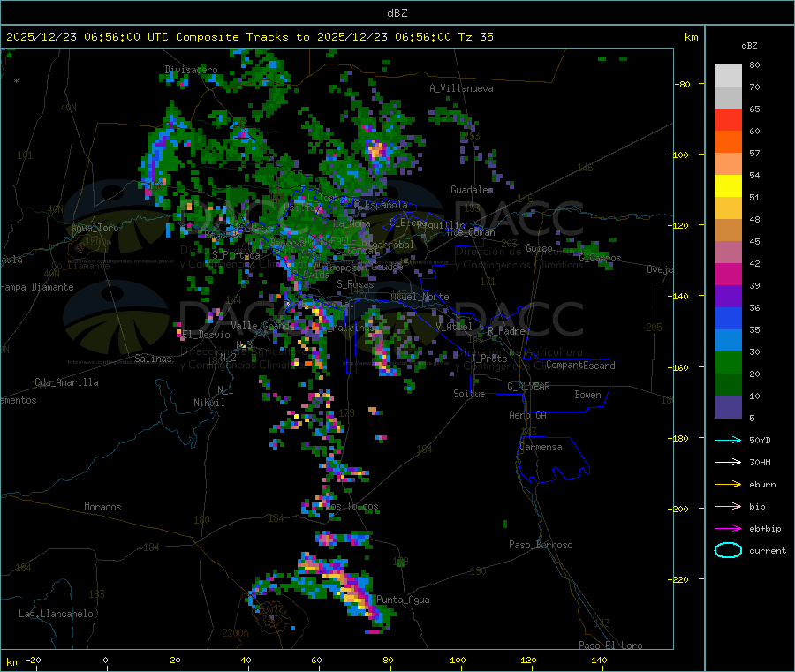The width and height of the screenshot is (795, 672).
Task: Click the Atuel_Norte map label
Action: [x=420, y=297]
